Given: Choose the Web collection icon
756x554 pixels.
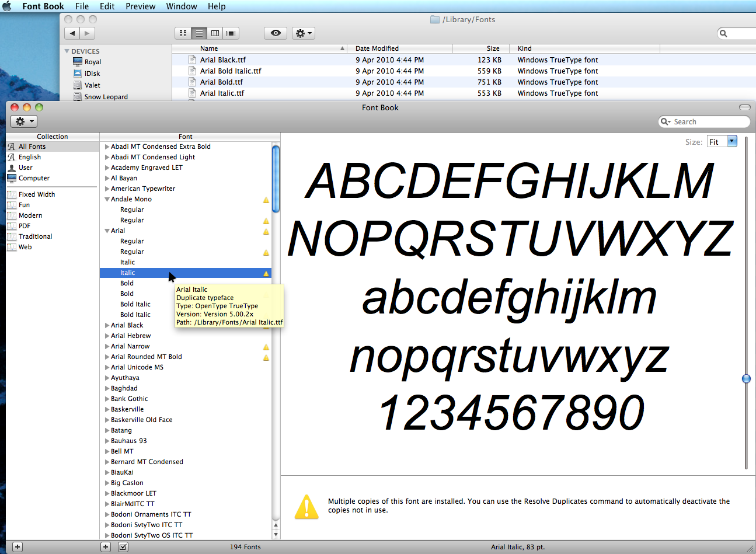Looking at the screenshot, I should click(x=11, y=247).
